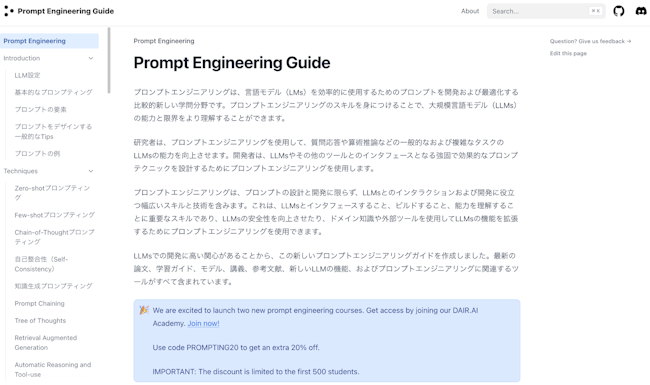Open the Chain-of-Thoughtプロンプティング item
Screen dimensions: 650x385
tap(54, 237)
